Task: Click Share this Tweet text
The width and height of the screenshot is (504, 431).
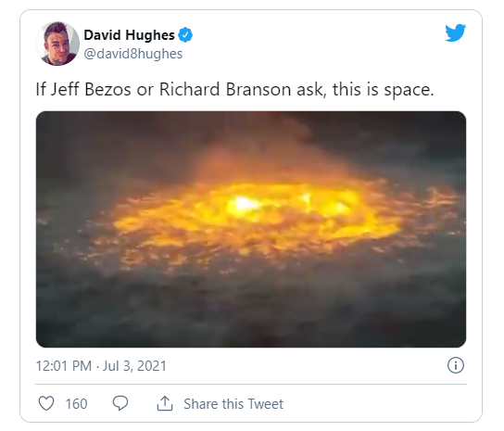Action: click(233, 404)
